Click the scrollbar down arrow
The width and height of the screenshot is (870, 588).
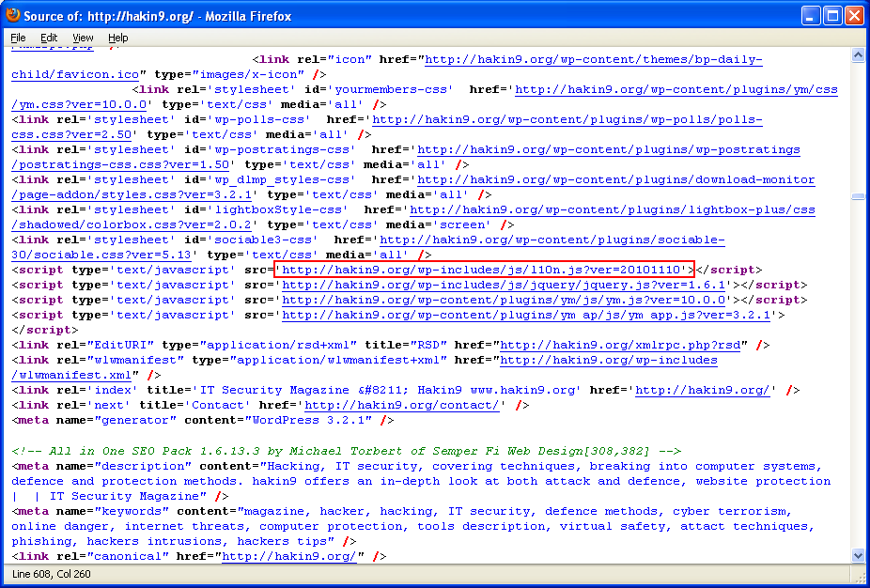point(857,555)
